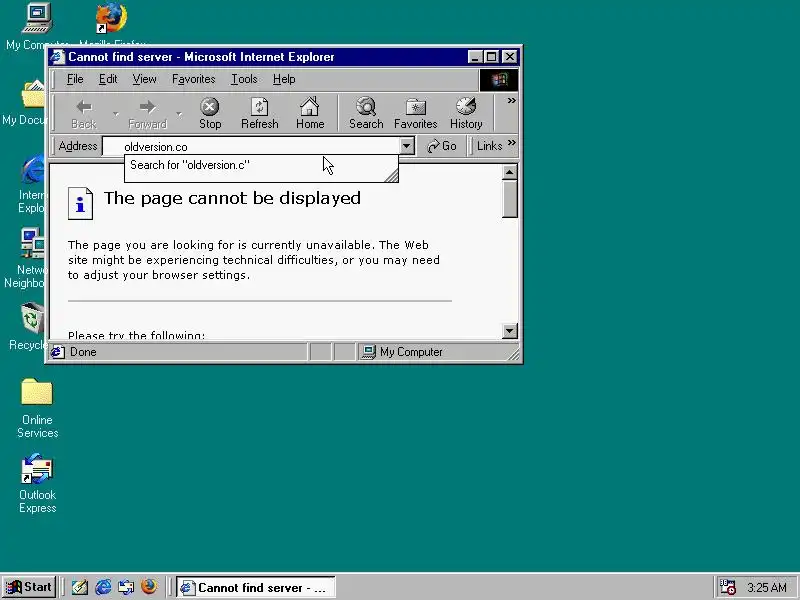
Task: Click the Show Desktop quick launch icon
Action: coord(79,587)
